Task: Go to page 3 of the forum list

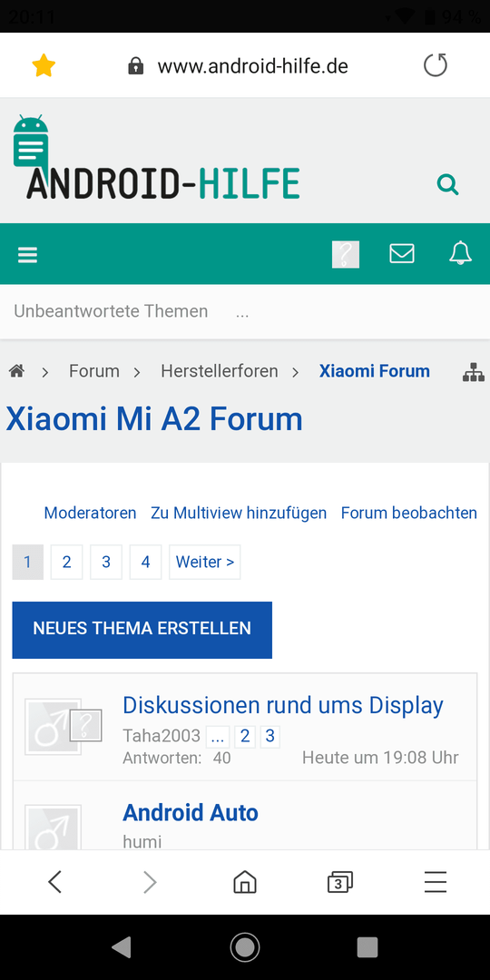Action: pos(106,562)
